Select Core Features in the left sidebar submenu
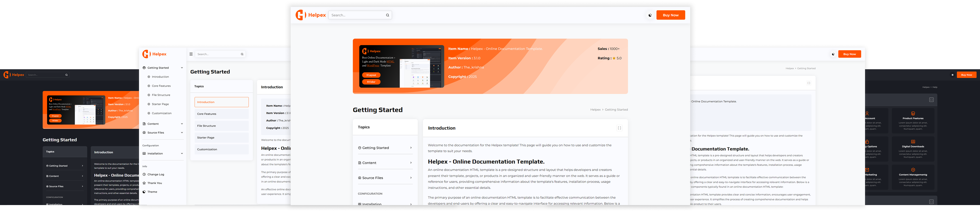 (x=161, y=86)
